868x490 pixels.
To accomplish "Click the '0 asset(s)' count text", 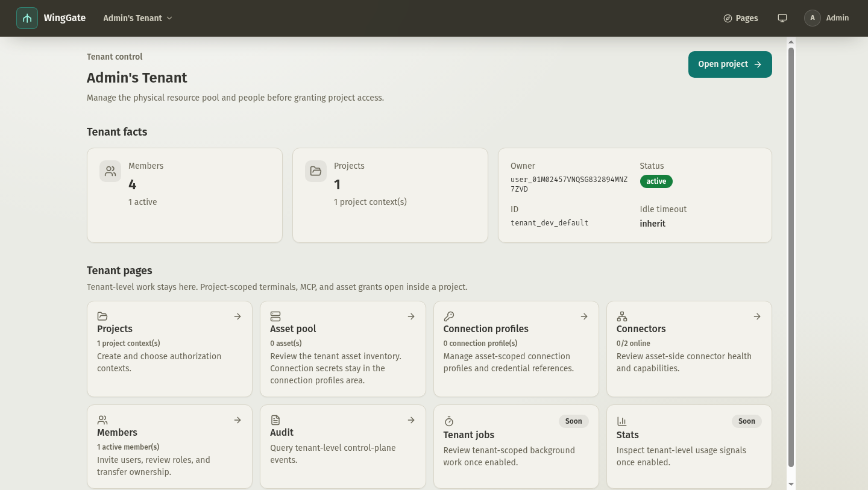I will click(286, 344).
